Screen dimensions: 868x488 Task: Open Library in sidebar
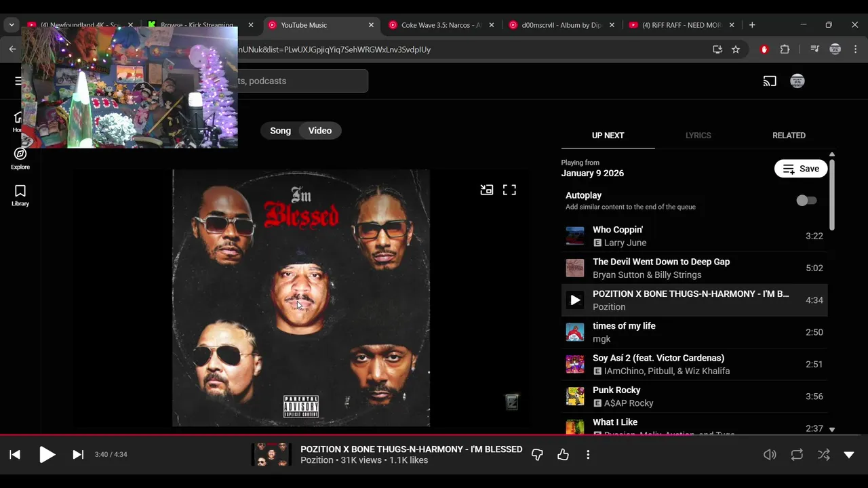pos(20,195)
